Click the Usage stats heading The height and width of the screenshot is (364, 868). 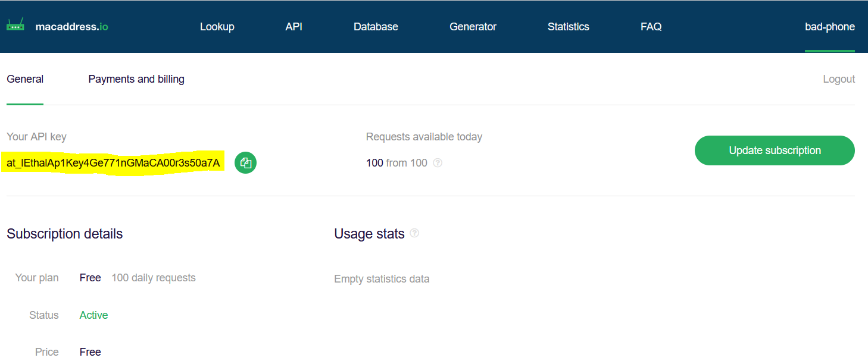pyautogui.click(x=369, y=234)
